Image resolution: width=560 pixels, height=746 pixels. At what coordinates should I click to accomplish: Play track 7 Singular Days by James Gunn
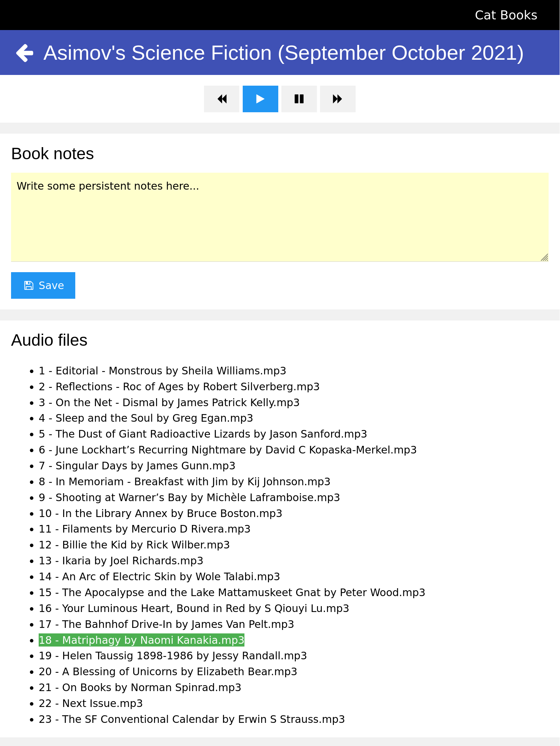click(137, 466)
